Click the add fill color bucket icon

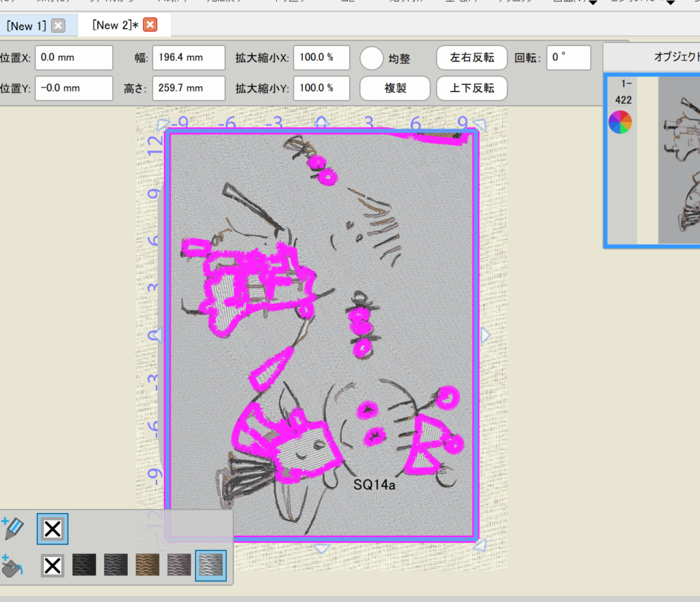14,565
